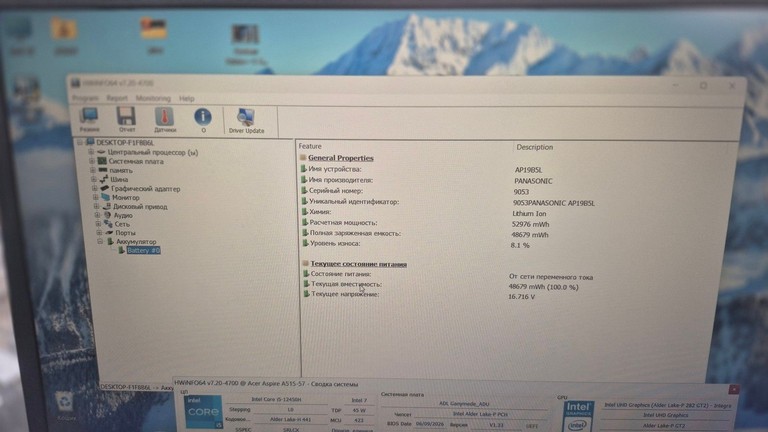This screenshot has height=432, width=768.
Task: Click the Текущее состояние питания heading
Action: point(359,264)
